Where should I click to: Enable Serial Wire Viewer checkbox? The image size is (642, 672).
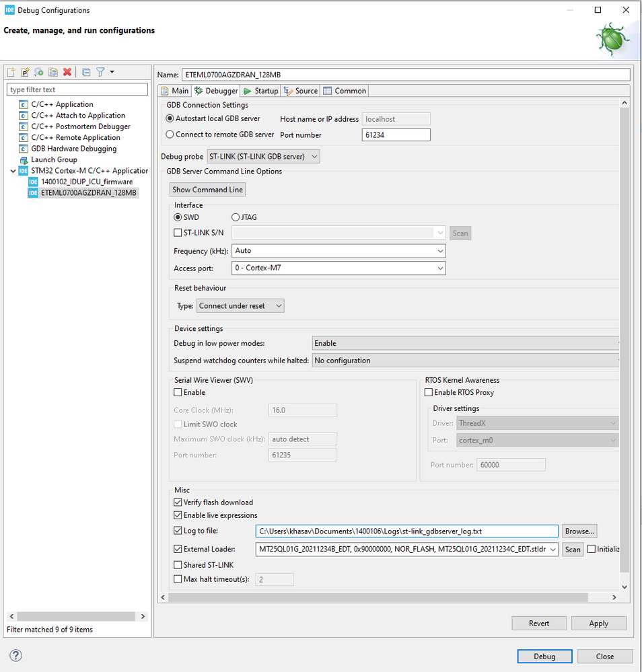(178, 392)
